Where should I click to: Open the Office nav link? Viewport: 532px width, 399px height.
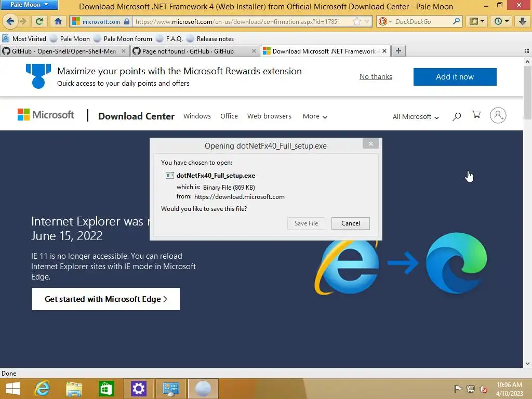(x=229, y=116)
